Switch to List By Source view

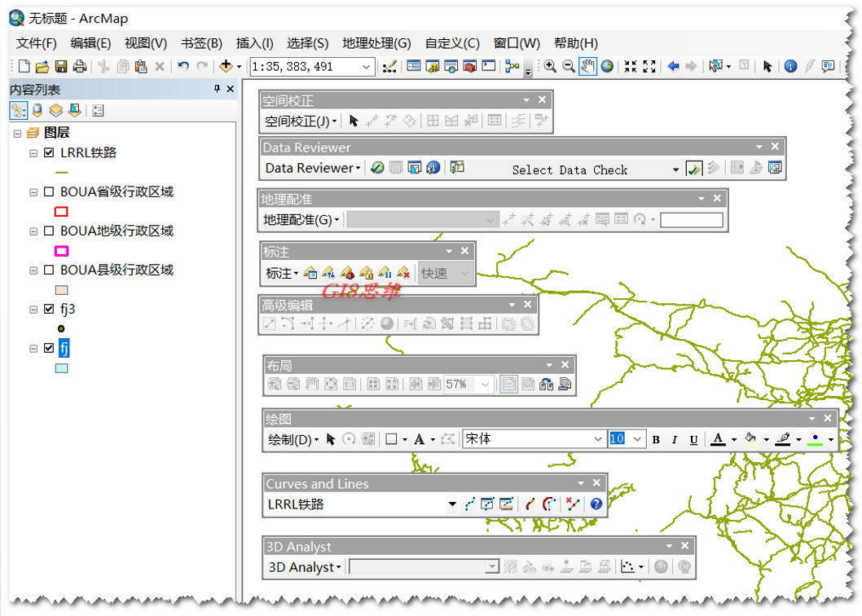[x=37, y=111]
